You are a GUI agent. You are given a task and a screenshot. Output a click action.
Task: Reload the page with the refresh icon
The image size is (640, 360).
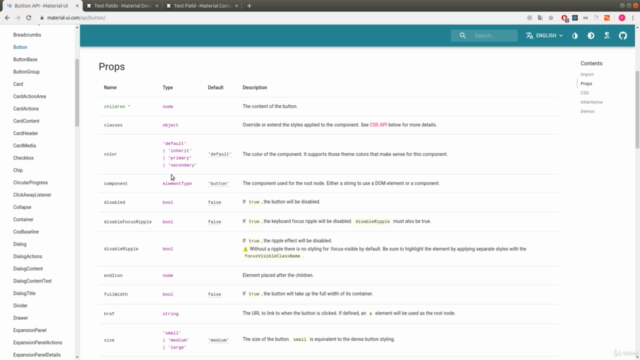coord(29,18)
